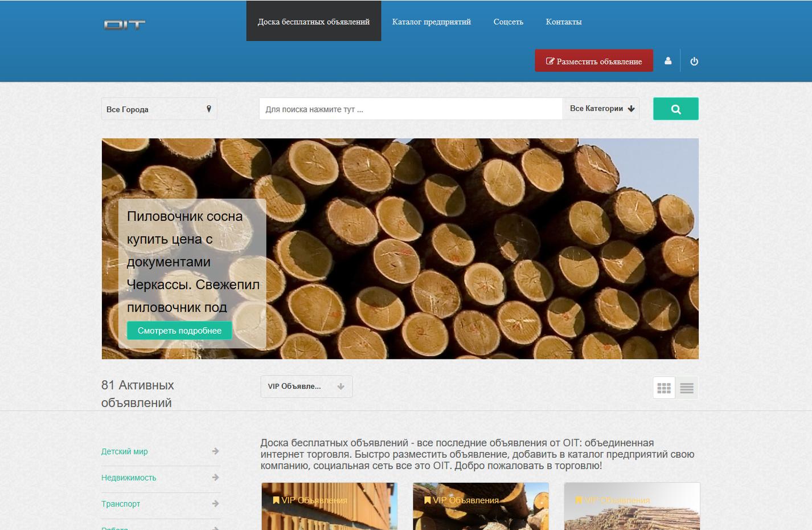
Task: Switch to grid view layout
Action: pos(664,388)
